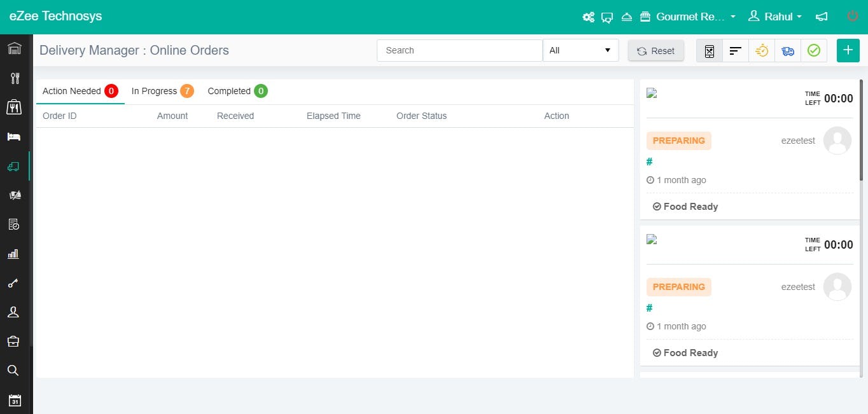
Task: Click the calendar icon at sidebar bottom
Action: [14, 400]
